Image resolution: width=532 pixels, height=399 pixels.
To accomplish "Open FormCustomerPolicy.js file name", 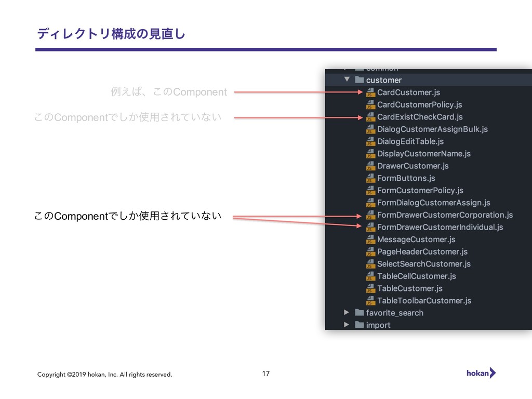I will tap(420, 190).
